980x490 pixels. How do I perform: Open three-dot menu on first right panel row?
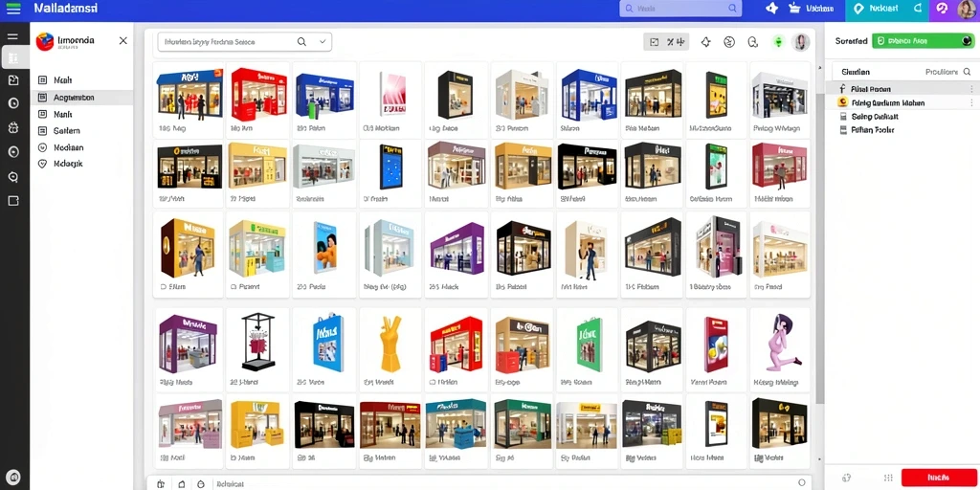point(971,89)
